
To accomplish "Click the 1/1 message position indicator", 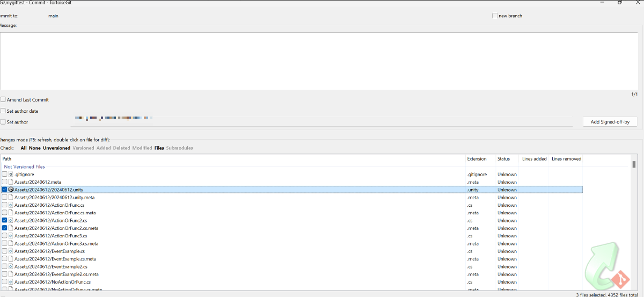I will pos(634,95).
